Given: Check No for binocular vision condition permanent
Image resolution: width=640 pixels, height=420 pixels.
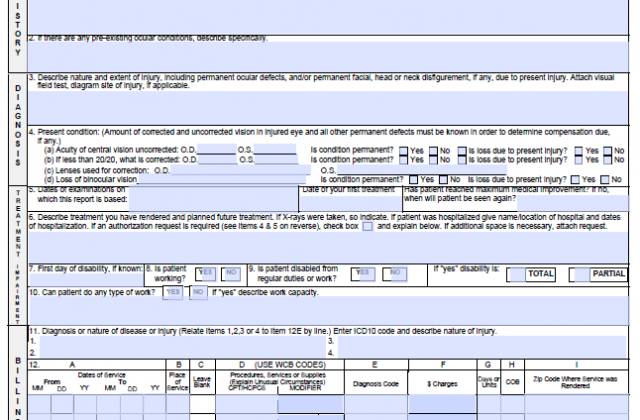Looking at the screenshot, I should [x=444, y=180].
